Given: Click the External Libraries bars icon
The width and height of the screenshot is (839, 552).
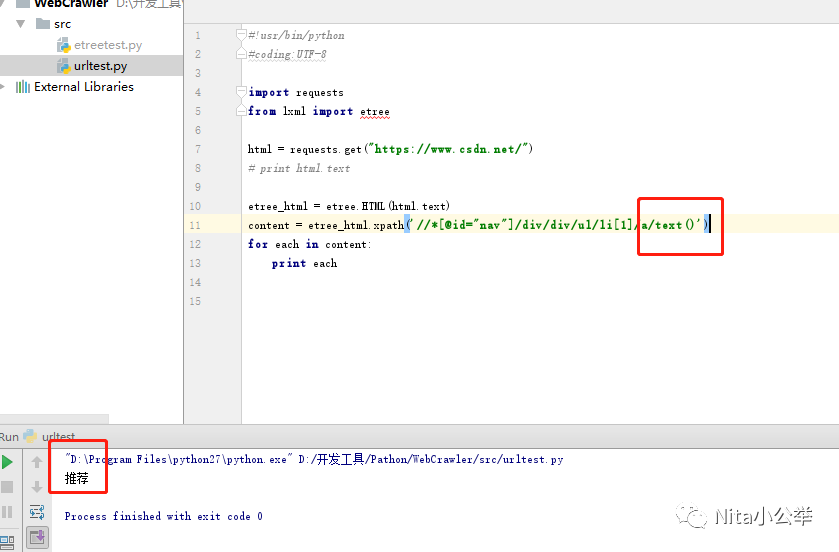Looking at the screenshot, I should (x=22, y=87).
